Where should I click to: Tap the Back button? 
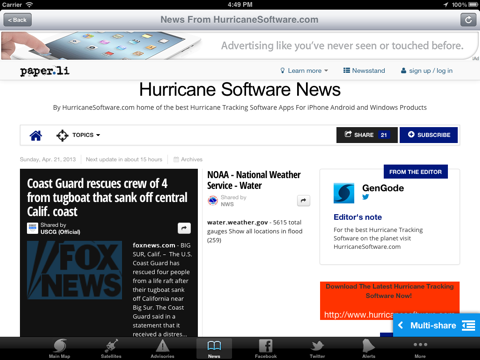pyautogui.click(x=18, y=20)
